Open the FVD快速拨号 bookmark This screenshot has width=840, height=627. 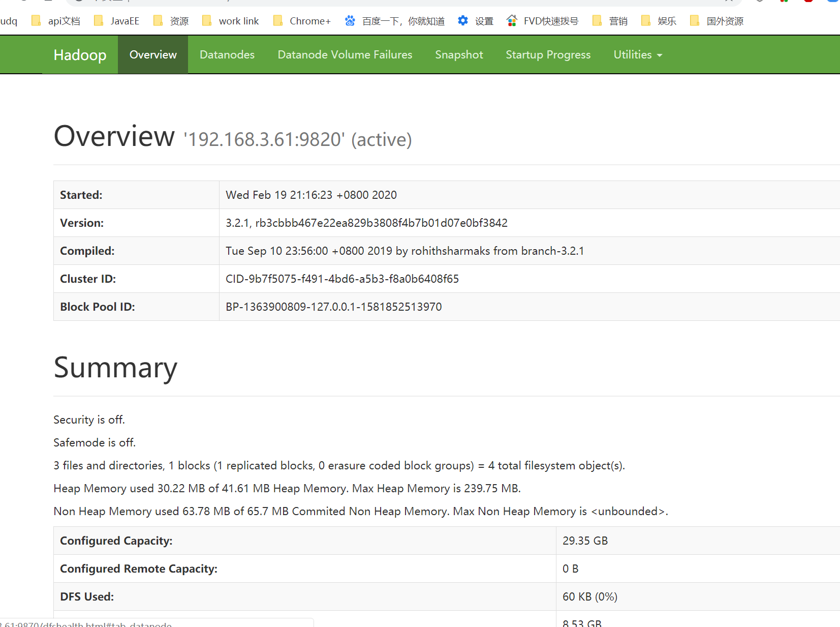click(542, 21)
